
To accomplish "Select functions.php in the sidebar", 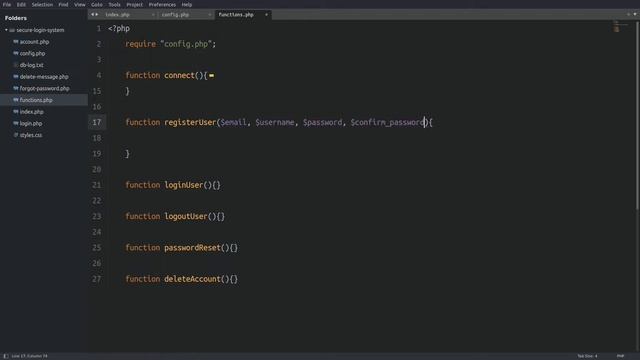I will pyautogui.click(x=36, y=100).
